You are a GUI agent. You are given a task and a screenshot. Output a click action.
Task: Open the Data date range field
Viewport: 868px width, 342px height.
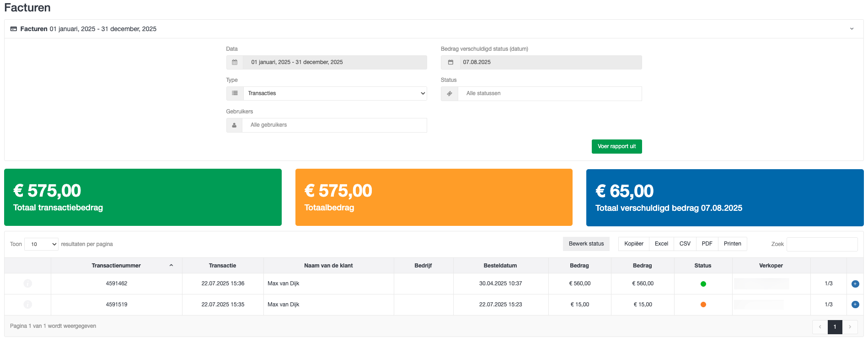[335, 62]
